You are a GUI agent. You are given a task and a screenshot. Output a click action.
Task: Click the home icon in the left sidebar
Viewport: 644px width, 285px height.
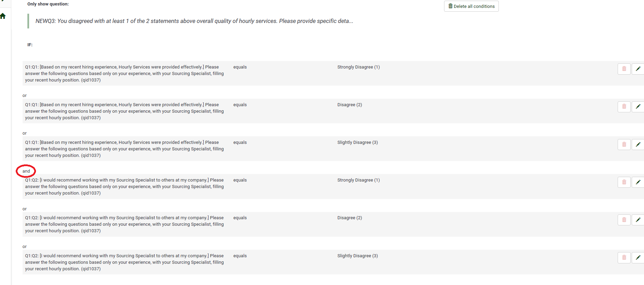pyautogui.click(x=3, y=16)
